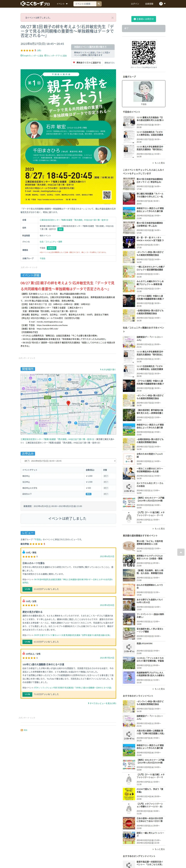Click いいね on the 100年に1度の大激動期 review
The height and width of the screenshot is (868, 186).
[27, 694]
